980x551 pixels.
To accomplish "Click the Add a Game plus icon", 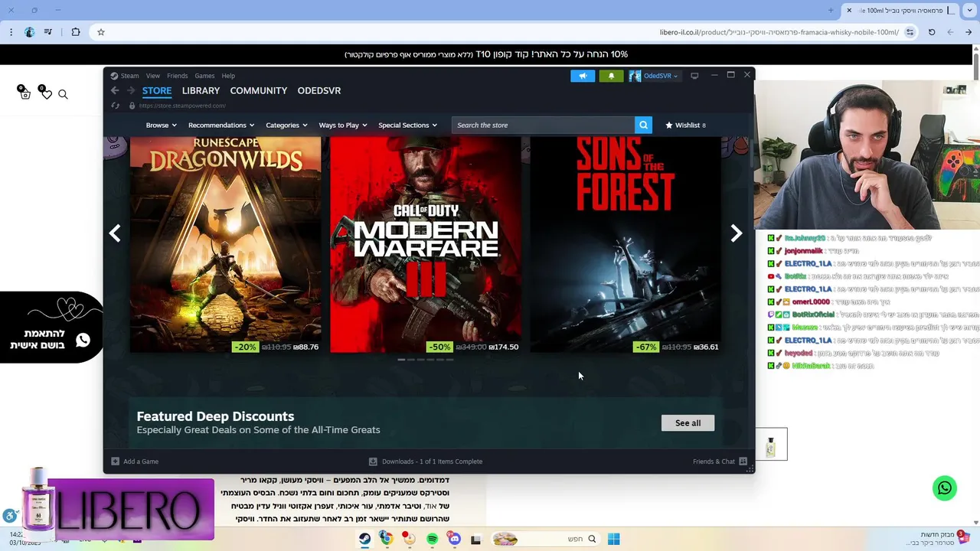I will coord(115,461).
